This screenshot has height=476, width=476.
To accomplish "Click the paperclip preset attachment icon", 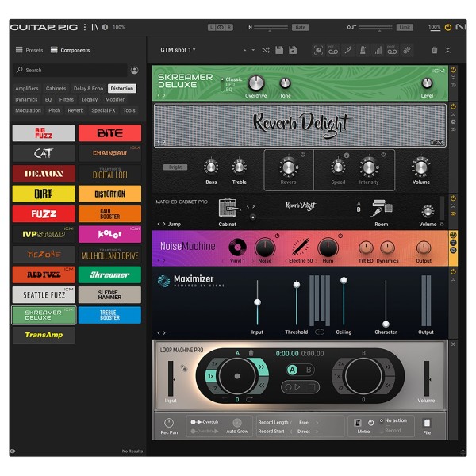I will 407,50.
